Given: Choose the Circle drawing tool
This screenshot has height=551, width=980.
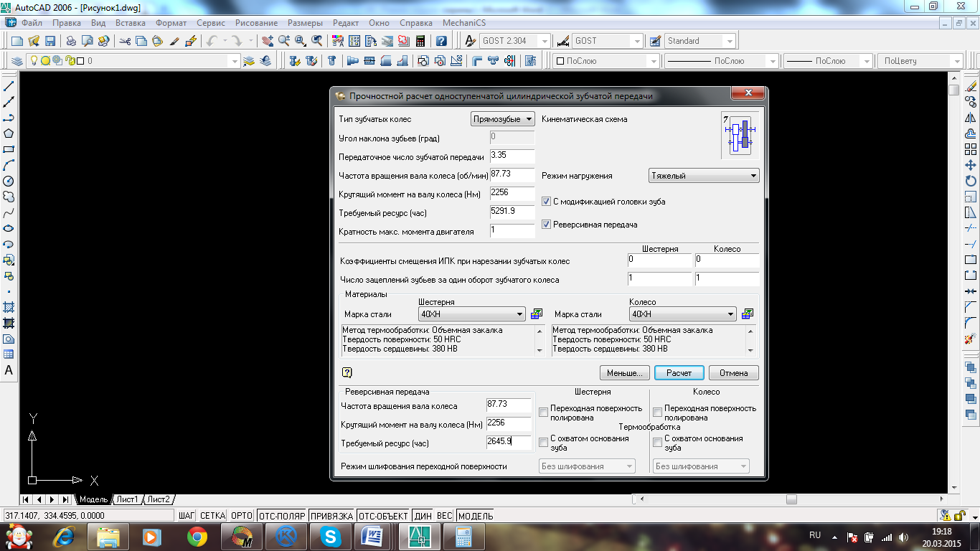Looking at the screenshot, I should (x=9, y=181).
